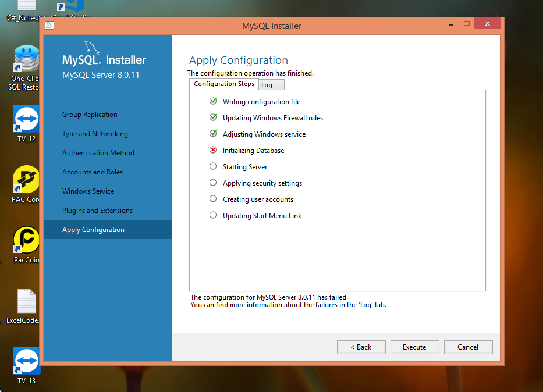This screenshot has height=392, width=543.
Task: Close the MySQL Installer window
Action: point(488,23)
